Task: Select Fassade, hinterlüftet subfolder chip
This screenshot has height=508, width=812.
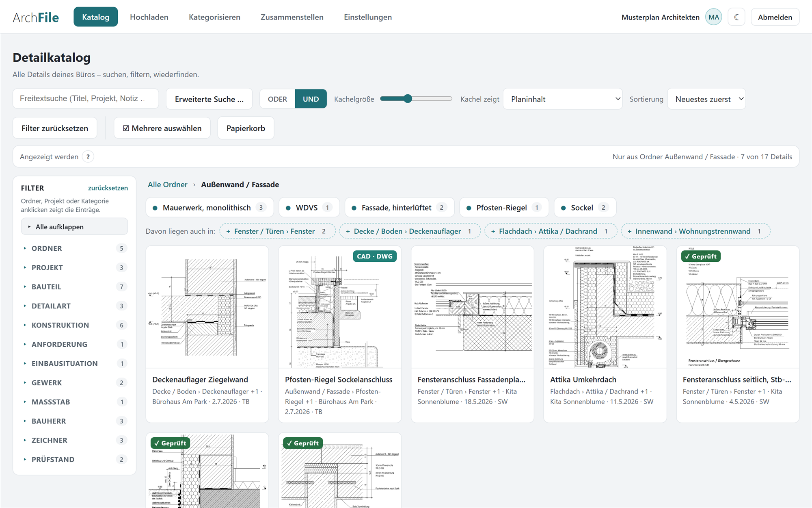Action: coord(400,208)
